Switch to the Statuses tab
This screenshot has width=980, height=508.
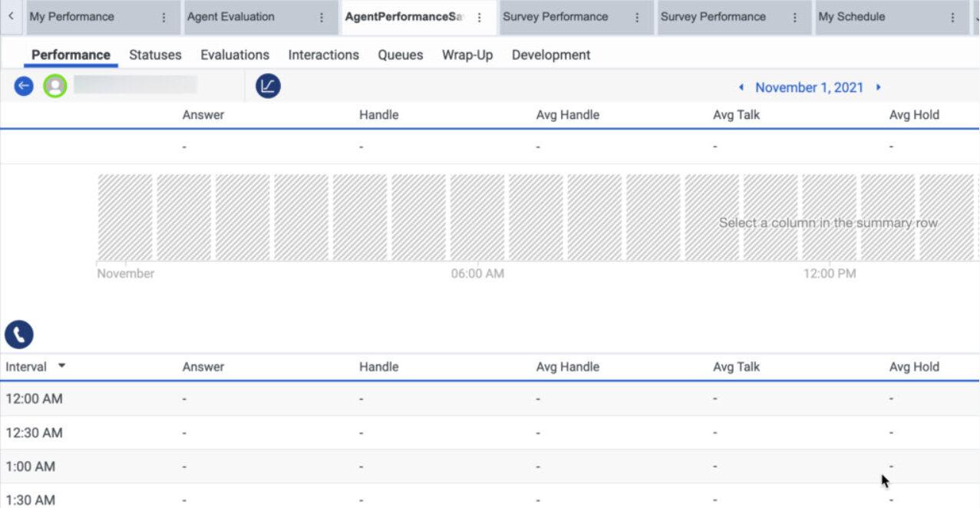coord(155,54)
